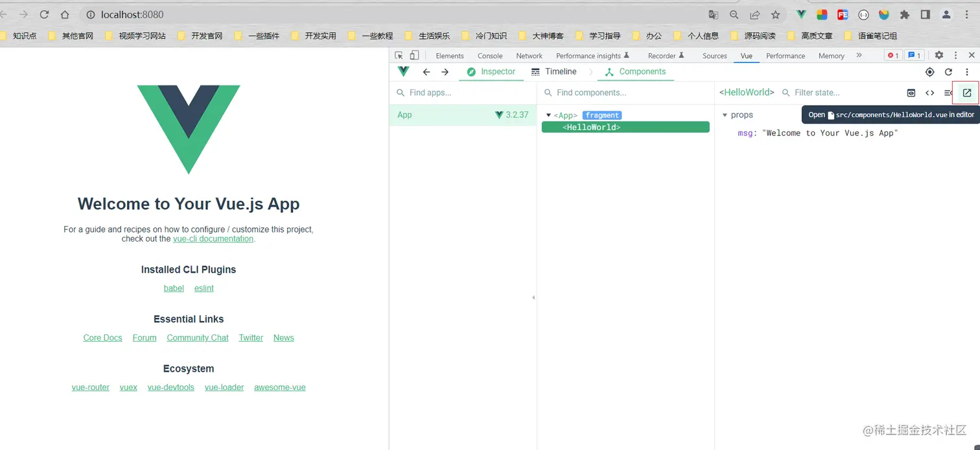Select the HelloWorld component row
Image resolution: width=980 pixels, height=450 pixels.
click(625, 128)
